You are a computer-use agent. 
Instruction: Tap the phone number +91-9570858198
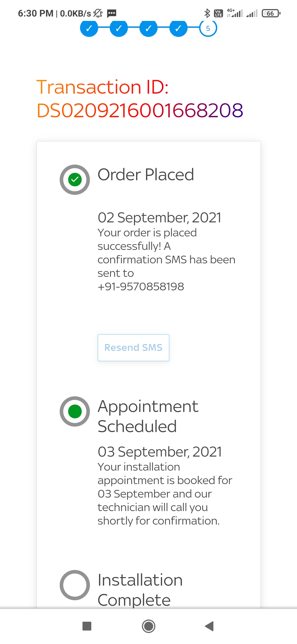141,286
